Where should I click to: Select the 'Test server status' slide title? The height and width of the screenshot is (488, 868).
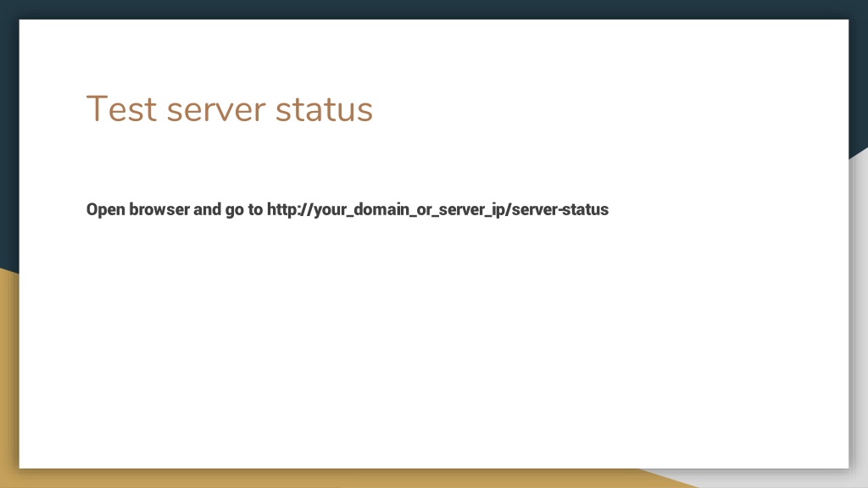(230, 109)
